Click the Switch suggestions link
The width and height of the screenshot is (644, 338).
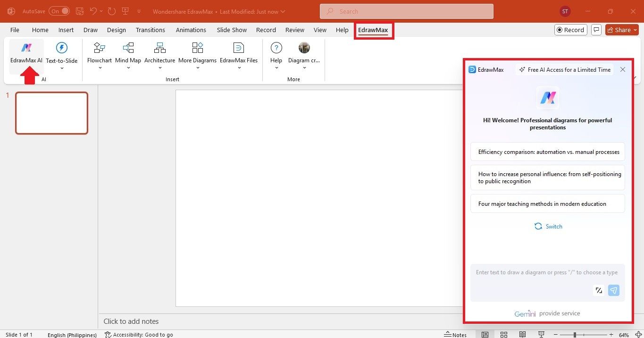point(548,227)
